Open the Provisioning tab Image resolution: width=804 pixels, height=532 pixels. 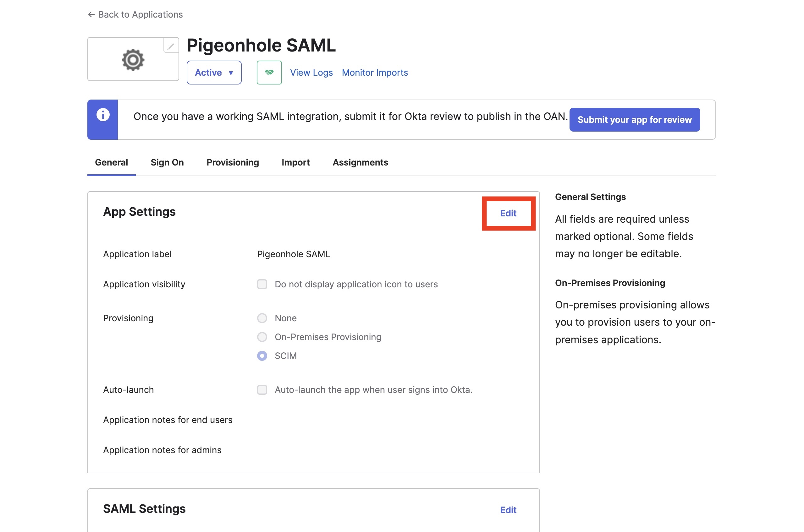click(233, 162)
